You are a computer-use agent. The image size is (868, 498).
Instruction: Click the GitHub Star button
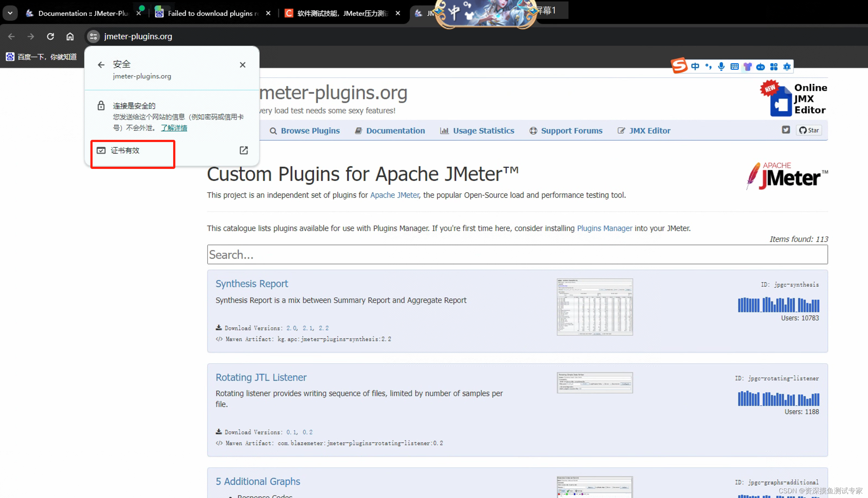click(x=809, y=130)
